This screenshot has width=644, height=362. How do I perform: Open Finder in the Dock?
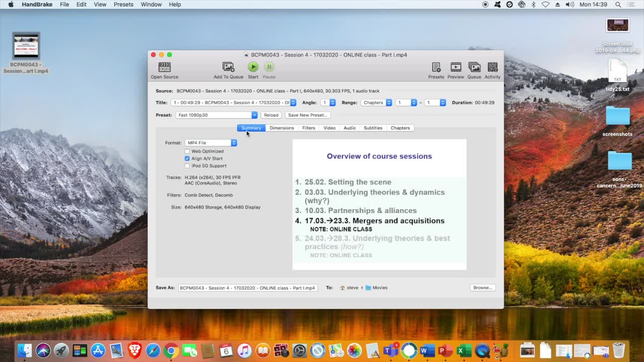[x=25, y=350]
